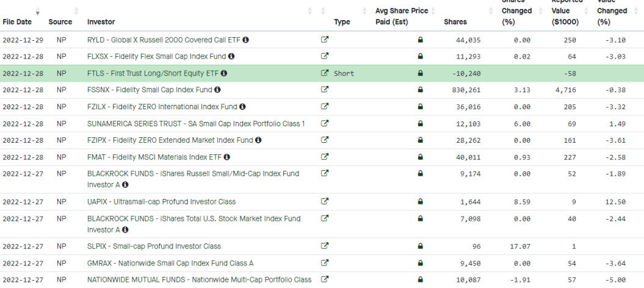Select the highlighted FTLS Short row
Viewport: 644px width, 288px height.
pyautogui.click(x=322, y=73)
